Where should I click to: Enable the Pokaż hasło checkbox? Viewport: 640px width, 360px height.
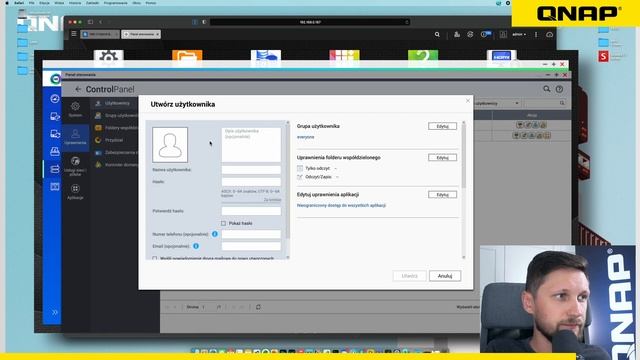click(x=223, y=223)
